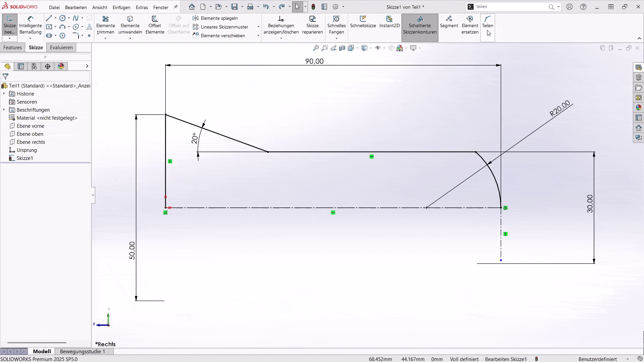644x362 pixels.
Task: Enable the Teilen mode
Action: click(x=487, y=23)
